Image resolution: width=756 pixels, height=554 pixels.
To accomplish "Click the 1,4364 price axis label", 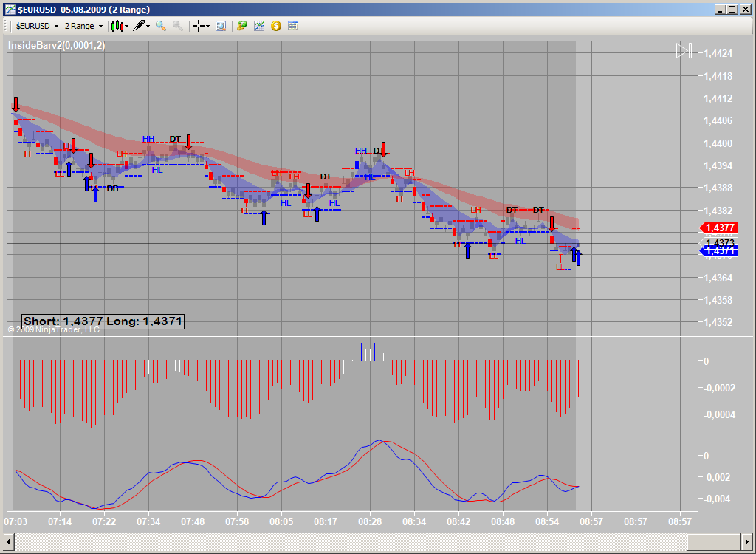I will pyautogui.click(x=718, y=278).
